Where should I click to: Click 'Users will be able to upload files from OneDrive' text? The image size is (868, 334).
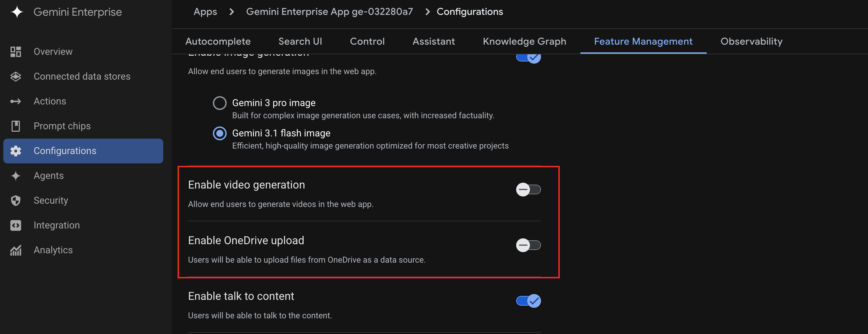(307, 260)
